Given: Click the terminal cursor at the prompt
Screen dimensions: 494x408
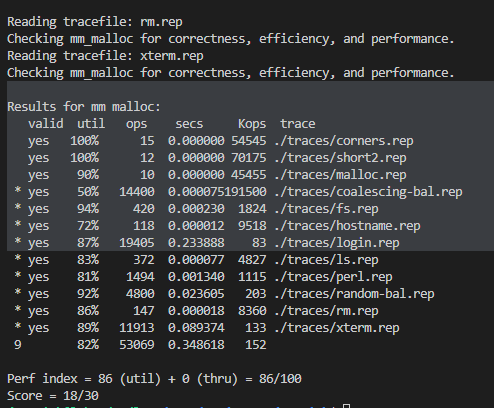Looking at the screenshot, I should point(346,406).
